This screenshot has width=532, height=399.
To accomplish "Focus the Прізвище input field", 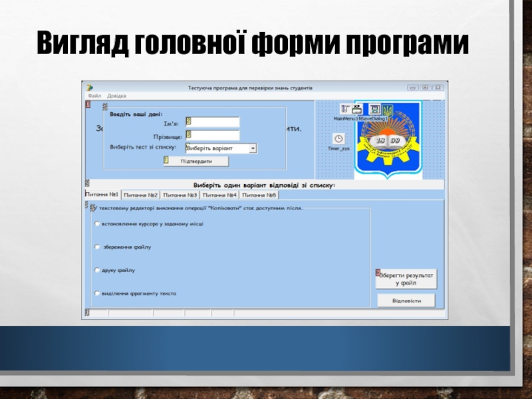I will (x=214, y=136).
